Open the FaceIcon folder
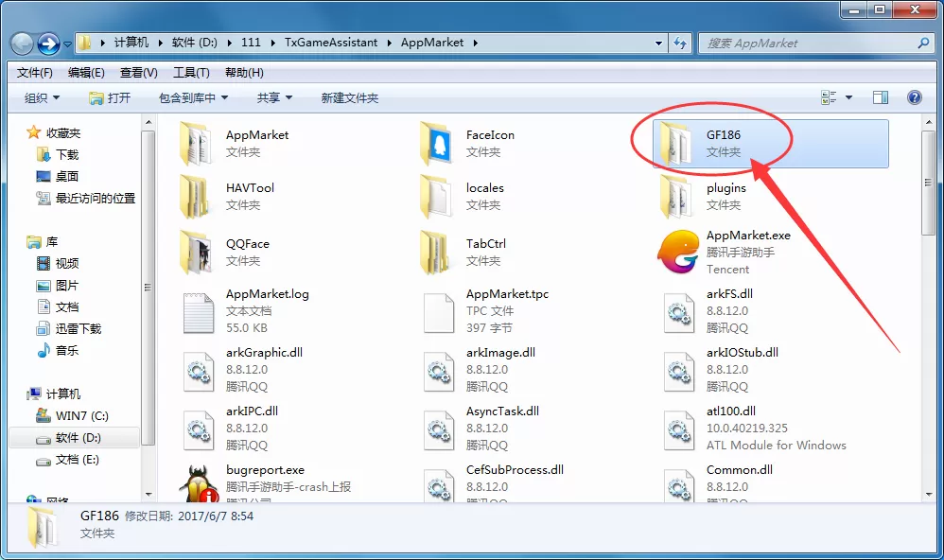 pyautogui.click(x=467, y=144)
